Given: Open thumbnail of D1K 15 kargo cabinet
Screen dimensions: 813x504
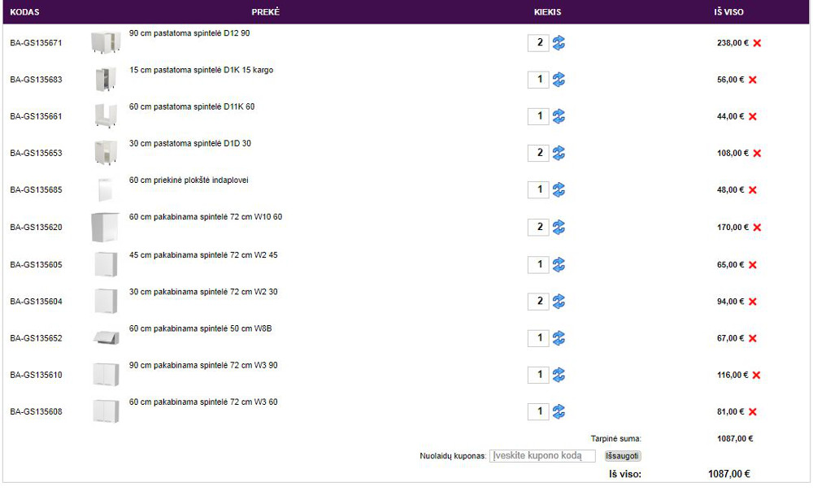Looking at the screenshot, I should [x=106, y=80].
